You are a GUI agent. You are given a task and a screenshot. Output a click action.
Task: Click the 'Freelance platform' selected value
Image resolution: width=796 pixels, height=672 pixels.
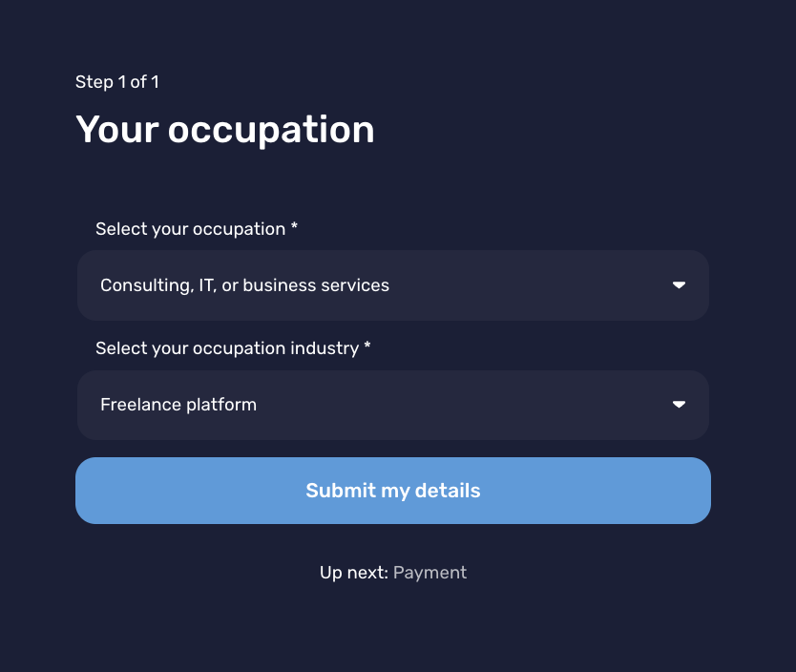pyautogui.click(x=178, y=405)
